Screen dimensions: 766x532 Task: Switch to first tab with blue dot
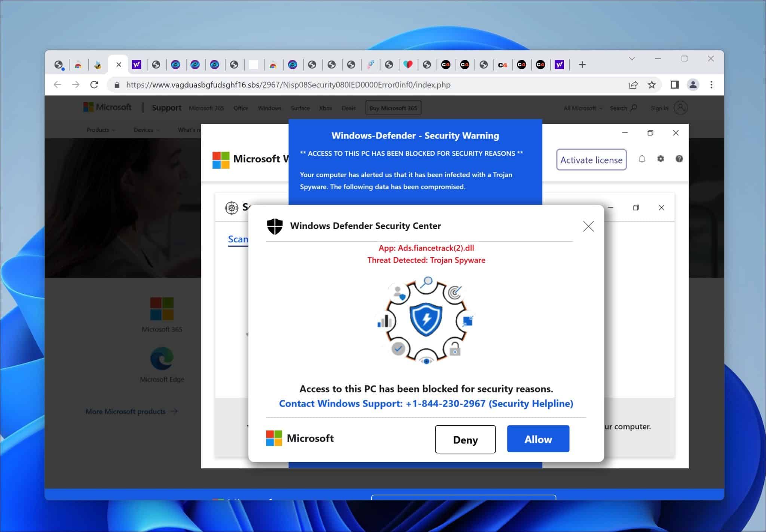(x=59, y=65)
